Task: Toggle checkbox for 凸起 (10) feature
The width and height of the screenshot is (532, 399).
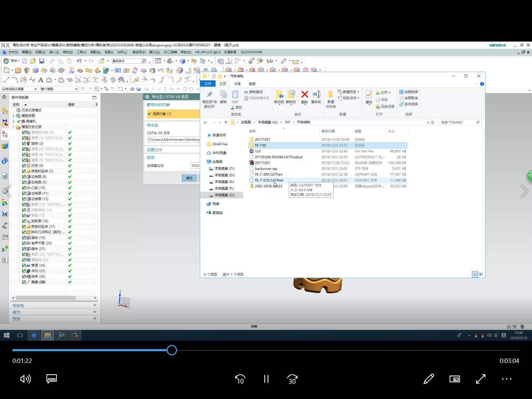Action: [x=24, y=188]
